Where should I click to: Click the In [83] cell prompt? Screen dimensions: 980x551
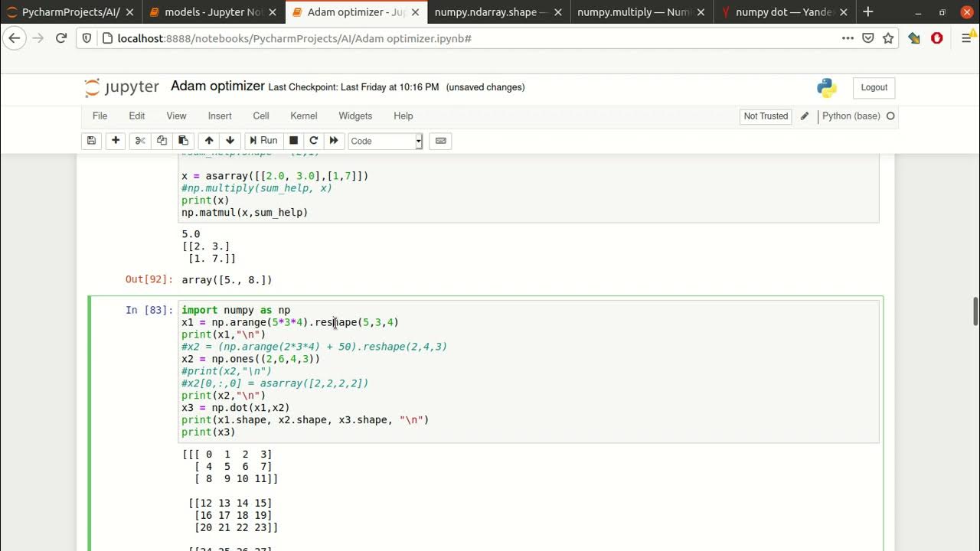tap(149, 310)
